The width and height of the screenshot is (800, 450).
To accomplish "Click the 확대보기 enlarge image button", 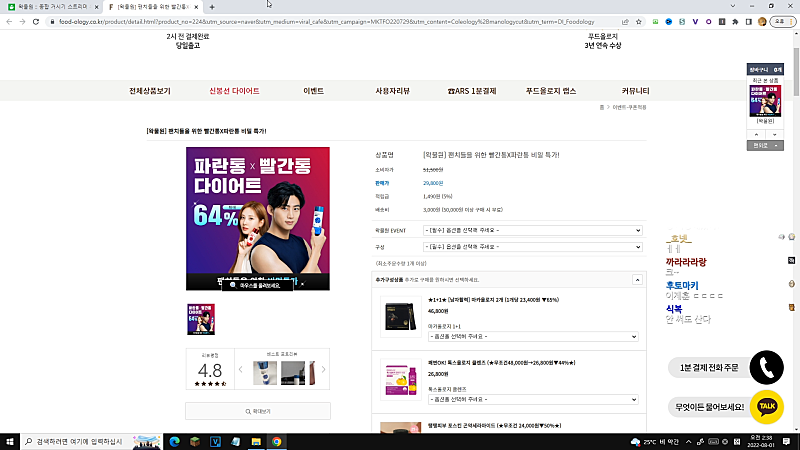I will [257, 411].
